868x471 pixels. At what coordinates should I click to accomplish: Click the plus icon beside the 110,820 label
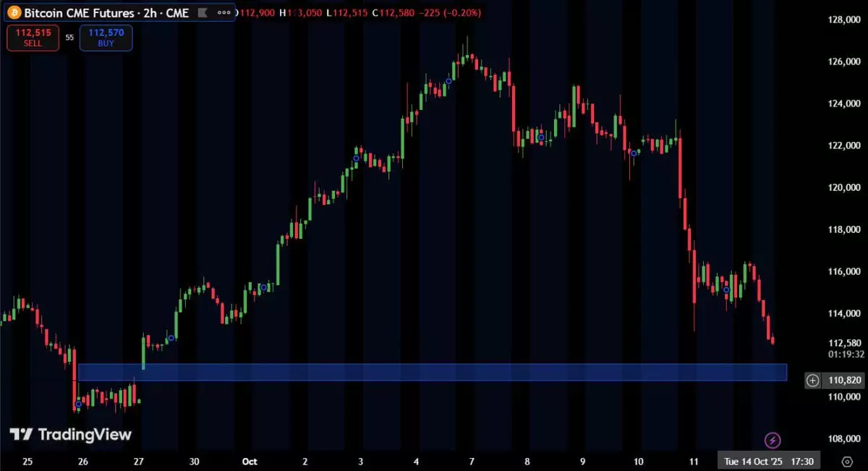[x=813, y=380]
